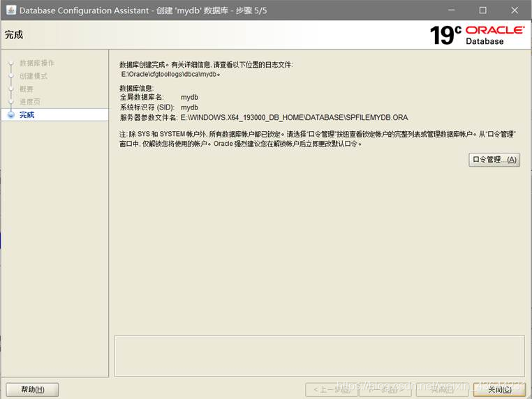532x399 pixels.
Task: Click the Oracle 19c Database logo
Action: pos(477,35)
